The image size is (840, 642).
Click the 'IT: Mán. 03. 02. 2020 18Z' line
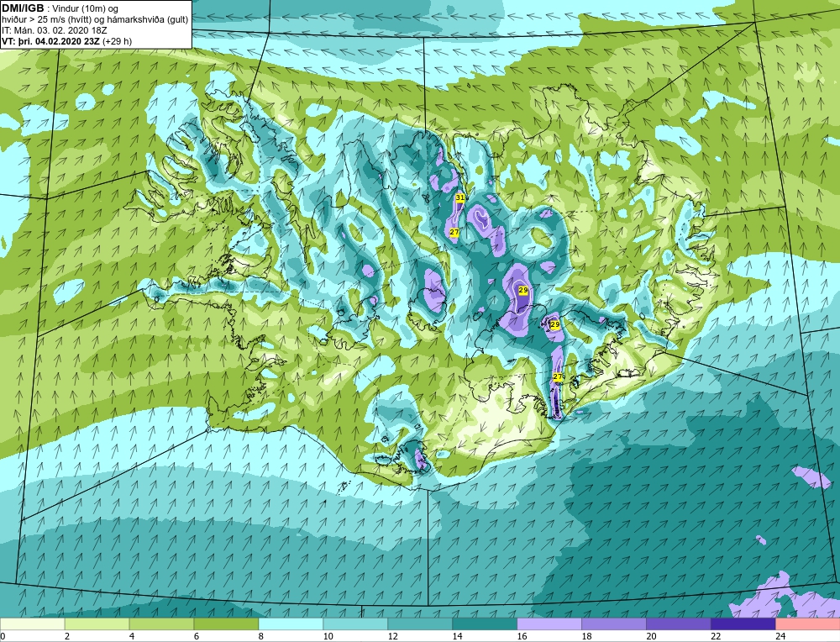pyautogui.click(x=54, y=30)
